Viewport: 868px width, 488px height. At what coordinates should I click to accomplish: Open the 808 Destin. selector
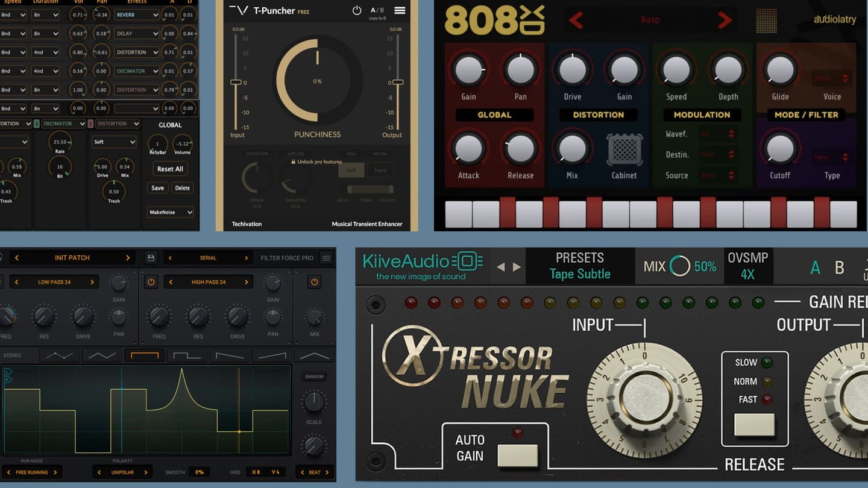(718, 155)
